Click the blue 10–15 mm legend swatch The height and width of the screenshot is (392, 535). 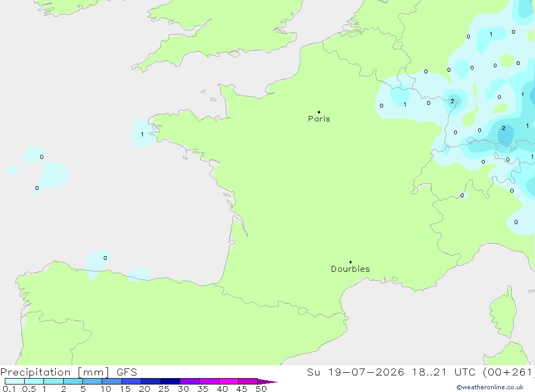click(112, 381)
